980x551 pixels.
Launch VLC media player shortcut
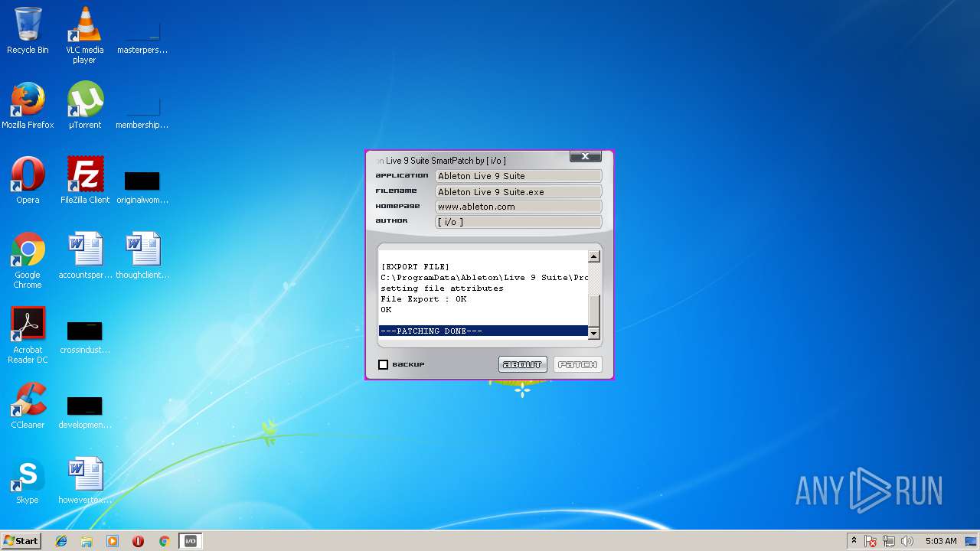point(84,35)
